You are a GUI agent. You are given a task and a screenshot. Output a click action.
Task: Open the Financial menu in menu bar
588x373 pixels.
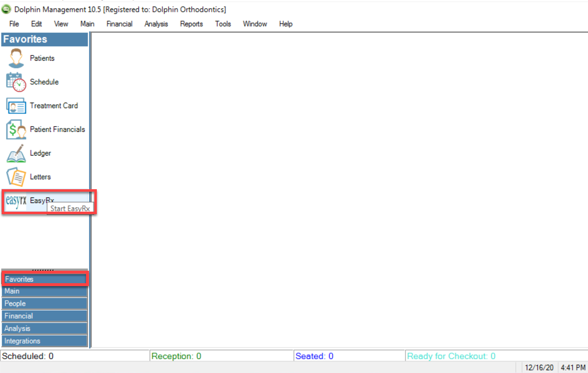coord(119,24)
